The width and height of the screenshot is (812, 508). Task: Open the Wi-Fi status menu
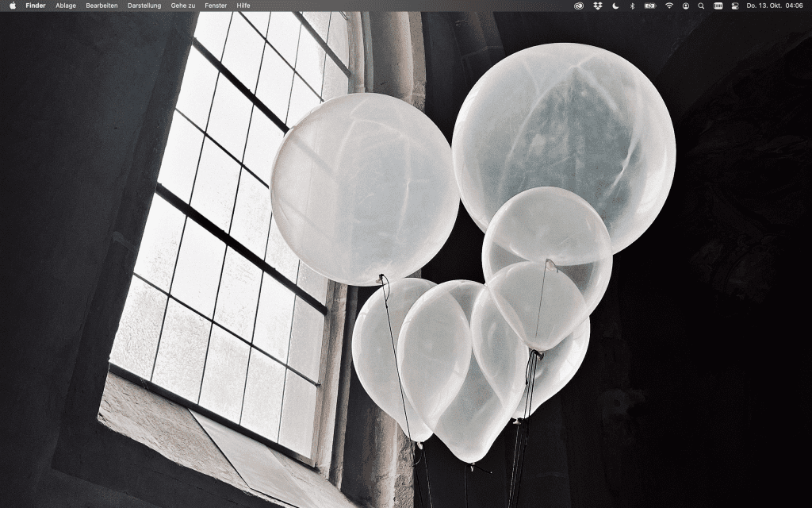coord(669,6)
